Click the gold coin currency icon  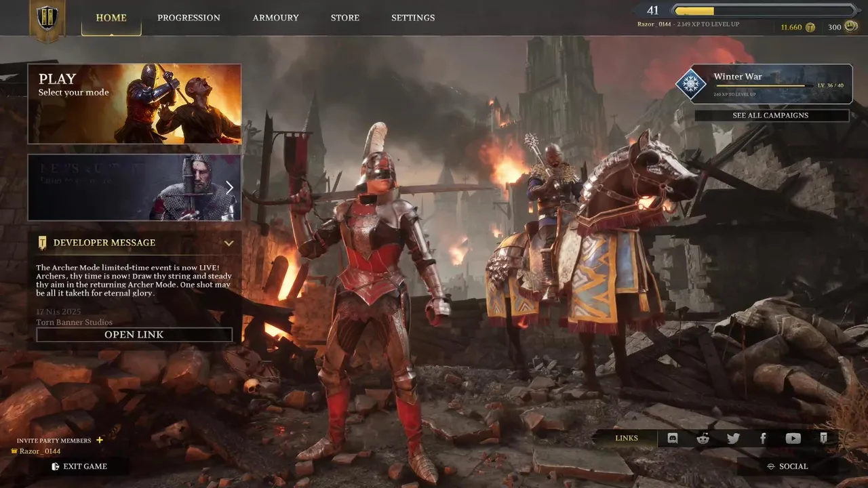[x=810, y=28]
